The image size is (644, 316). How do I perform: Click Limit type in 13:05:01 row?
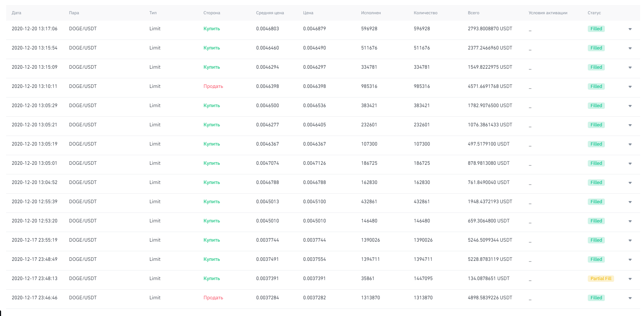tap(155, 163)
